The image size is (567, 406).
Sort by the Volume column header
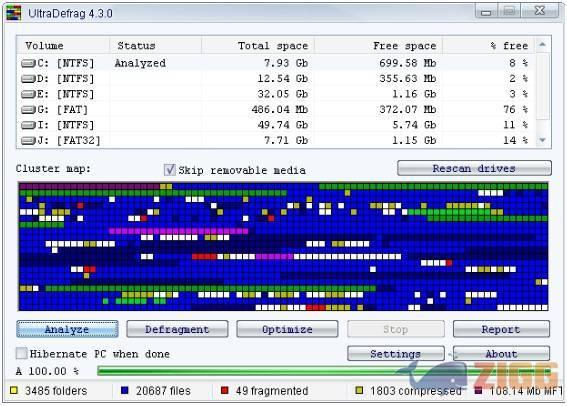click(x=63, y=46)
